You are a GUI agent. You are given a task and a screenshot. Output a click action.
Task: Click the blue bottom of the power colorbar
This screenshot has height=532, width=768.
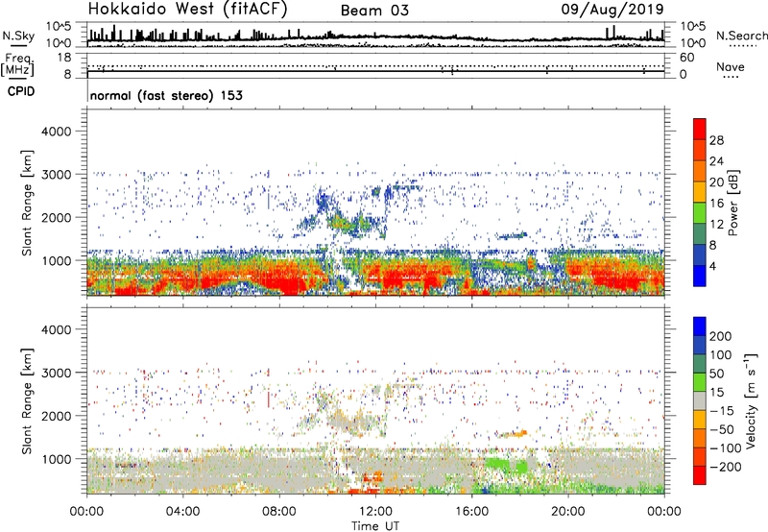point(700,277)
